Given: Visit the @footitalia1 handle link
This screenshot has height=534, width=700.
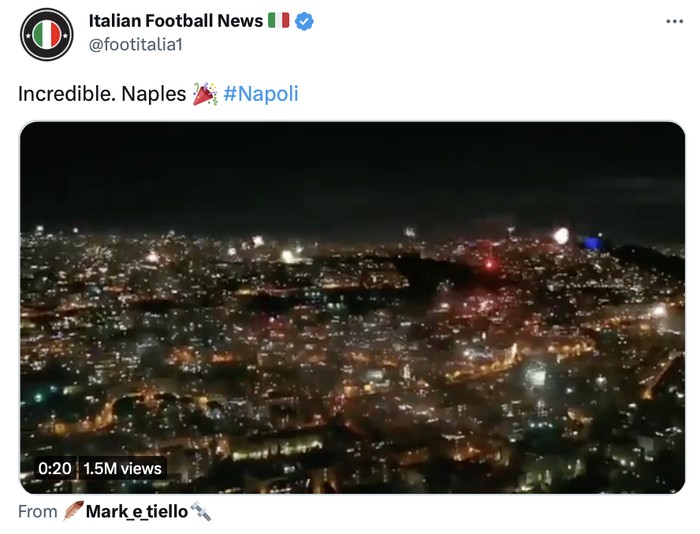Looking at the screenshot, I should click(x=136, y=45).
